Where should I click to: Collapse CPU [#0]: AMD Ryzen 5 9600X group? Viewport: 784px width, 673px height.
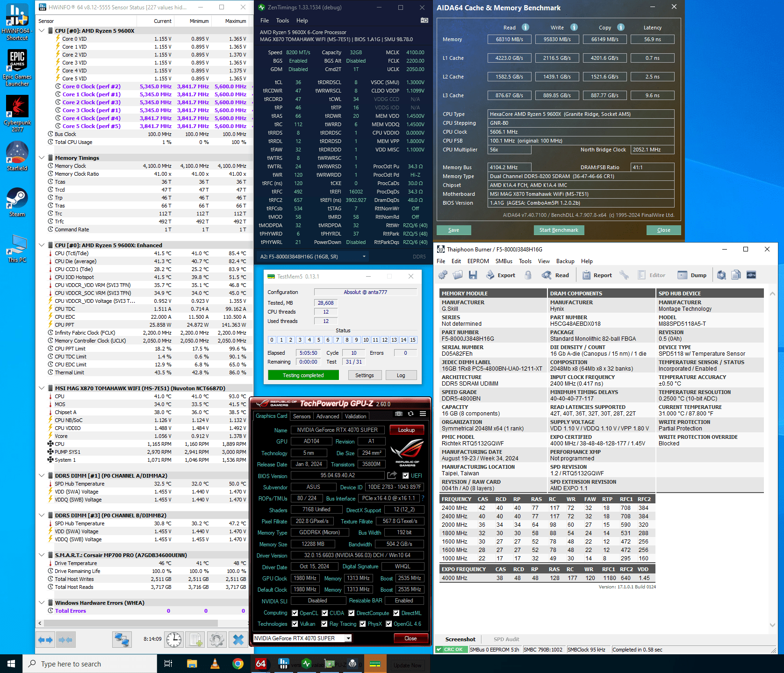coord(42,31)
